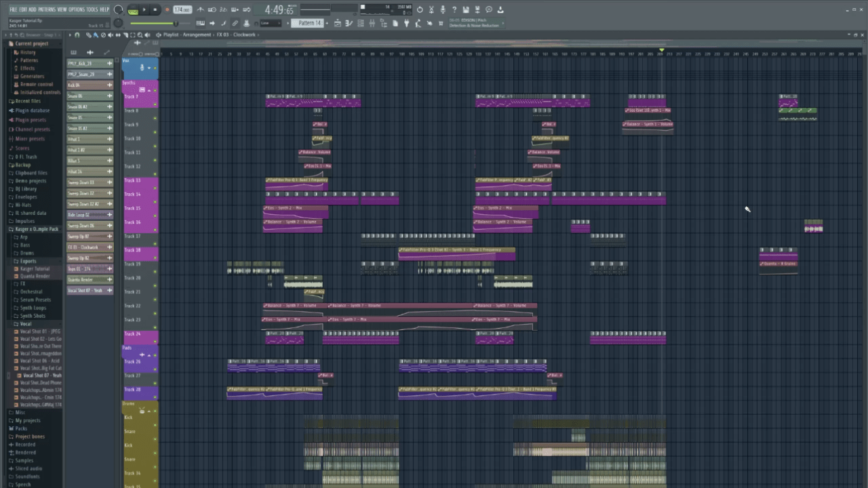868x488 pixels.
Task: Toggle the metronome icon
Action: pyautogui.click(x=200, y=9)
